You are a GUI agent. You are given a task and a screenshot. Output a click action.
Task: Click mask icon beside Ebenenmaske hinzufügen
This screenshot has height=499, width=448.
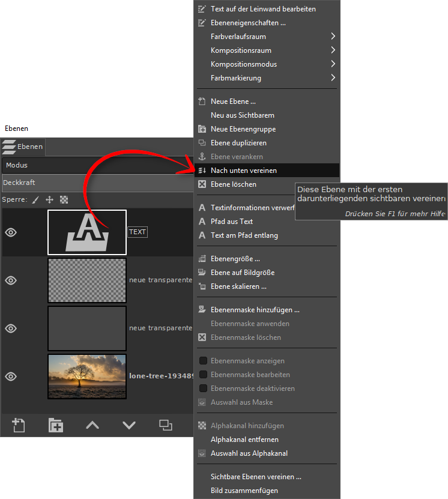point(202,310)
